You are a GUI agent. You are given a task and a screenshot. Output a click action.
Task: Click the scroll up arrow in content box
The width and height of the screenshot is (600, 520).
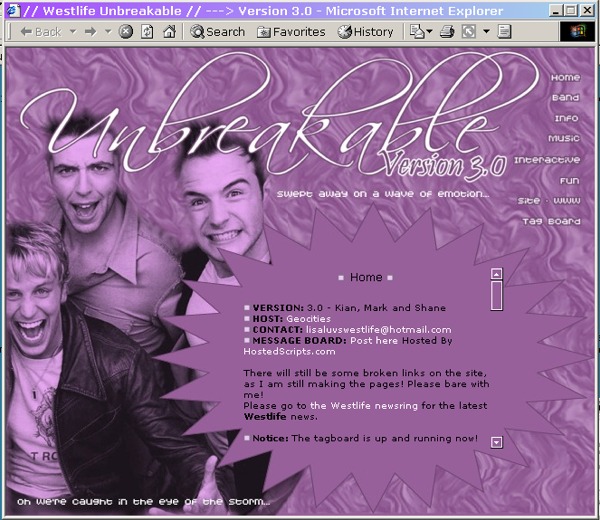pos(496,273)
